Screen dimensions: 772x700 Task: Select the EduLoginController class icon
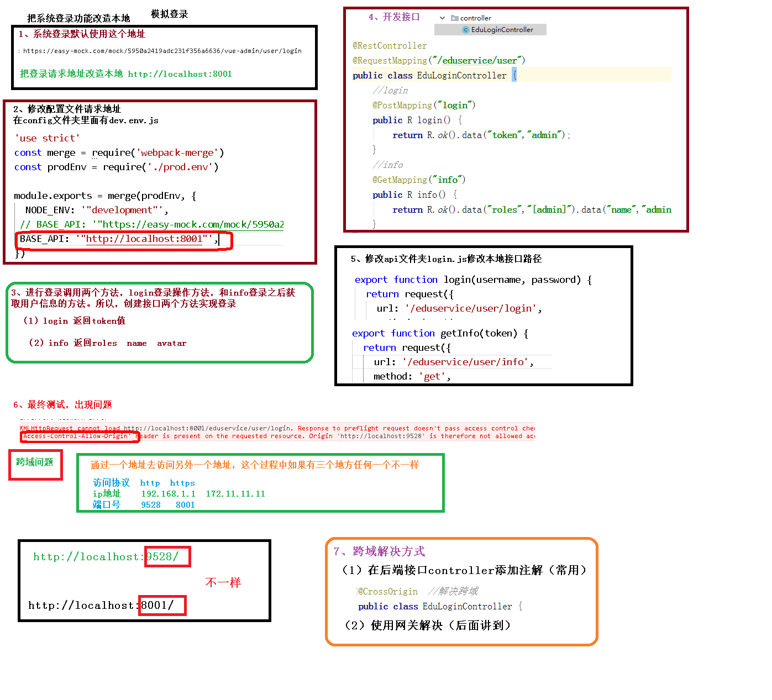(466, 30)
